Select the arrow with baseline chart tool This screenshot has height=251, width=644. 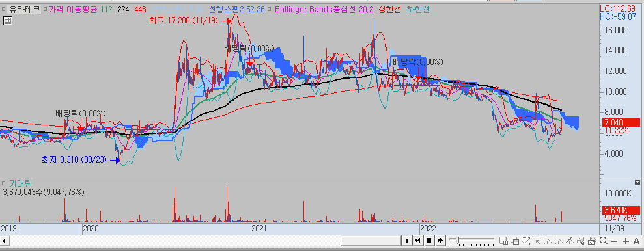(537, 241)
